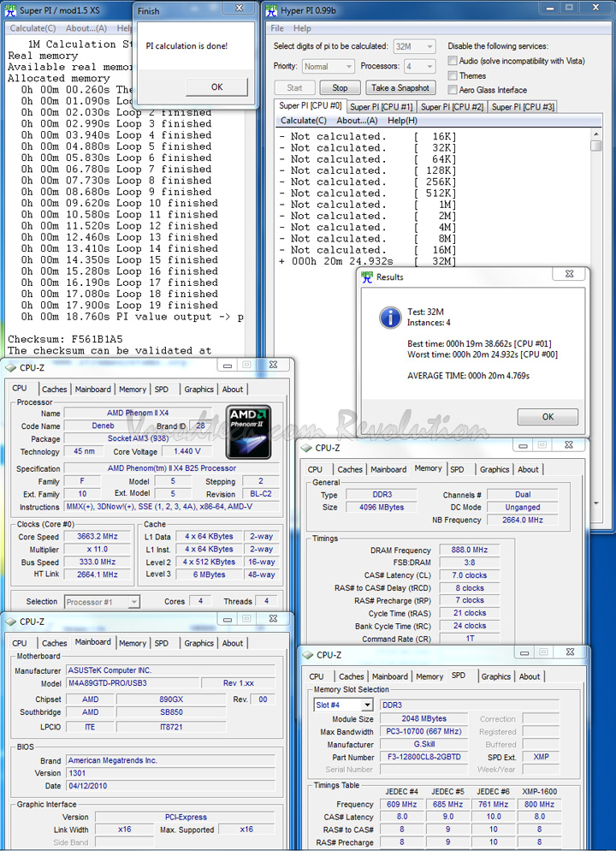Click title icon of CPU-Z Memory window
This screenshot has height=851, width=616.
pos(306,448)
